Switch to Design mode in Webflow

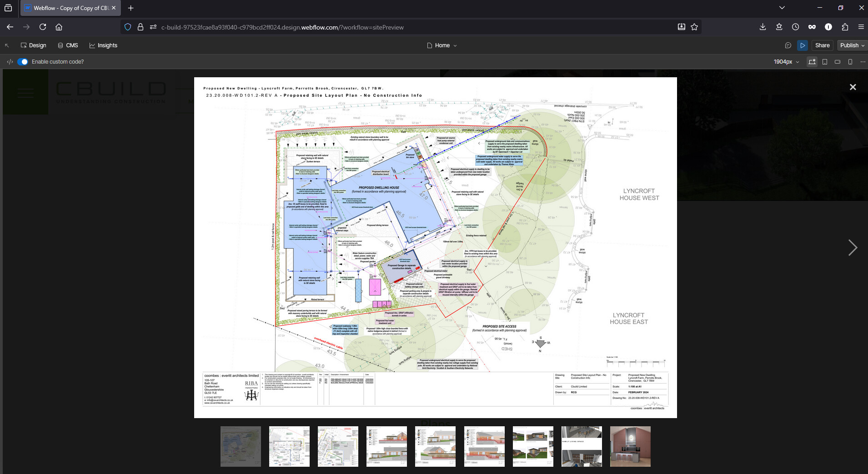pos(34,45)
